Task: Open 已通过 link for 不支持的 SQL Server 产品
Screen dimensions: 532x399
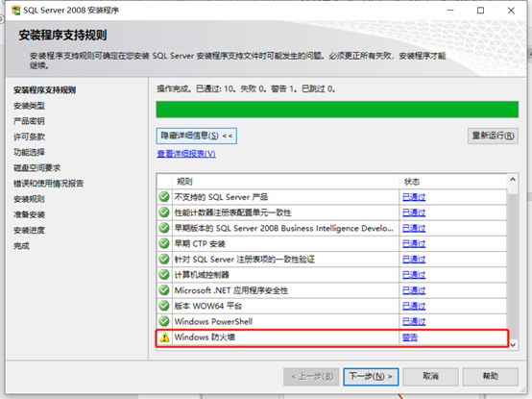Action: click(414, 197)
